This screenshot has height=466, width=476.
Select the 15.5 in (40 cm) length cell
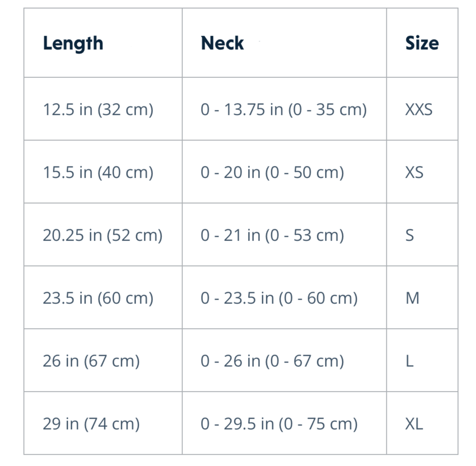tap(98, 173)
